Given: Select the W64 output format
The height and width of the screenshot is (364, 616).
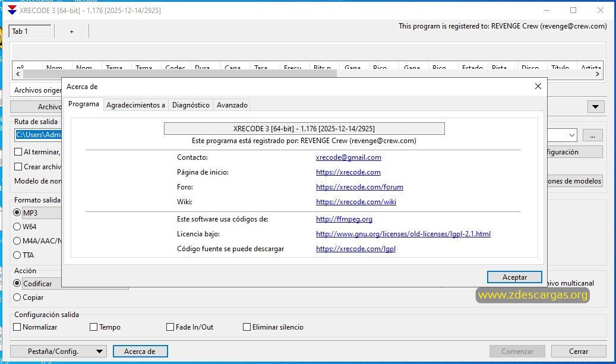Looking at the screenshot, I should coord(17,227).
